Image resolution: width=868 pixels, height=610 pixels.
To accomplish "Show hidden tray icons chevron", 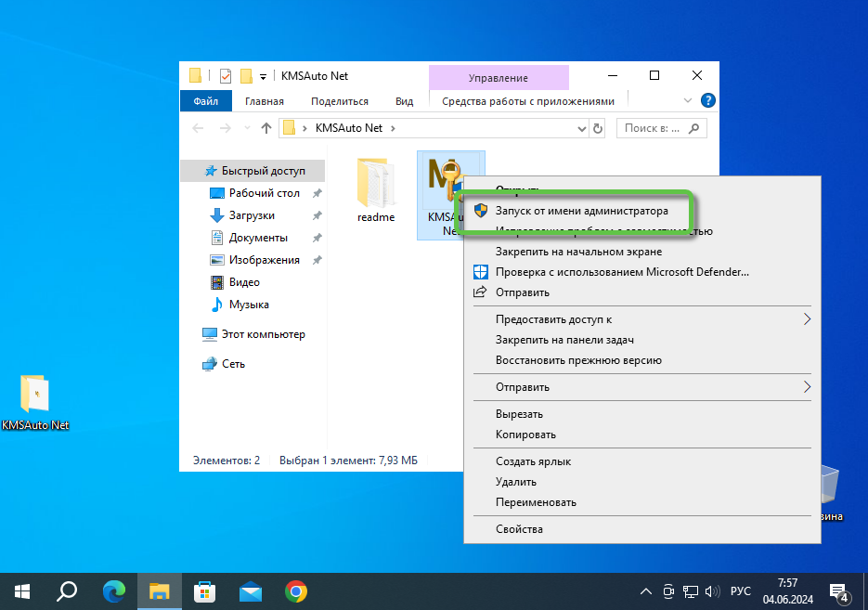I will click(645, 591).
